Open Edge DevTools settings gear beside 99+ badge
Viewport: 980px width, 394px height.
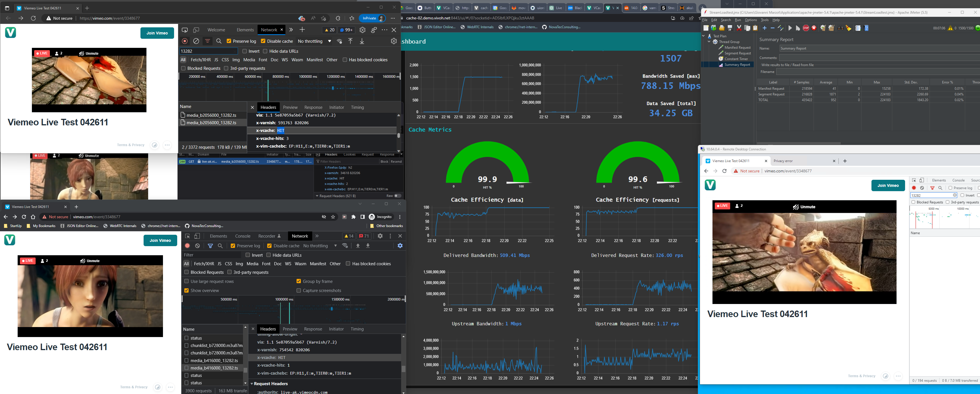click(x=362, y=30)
